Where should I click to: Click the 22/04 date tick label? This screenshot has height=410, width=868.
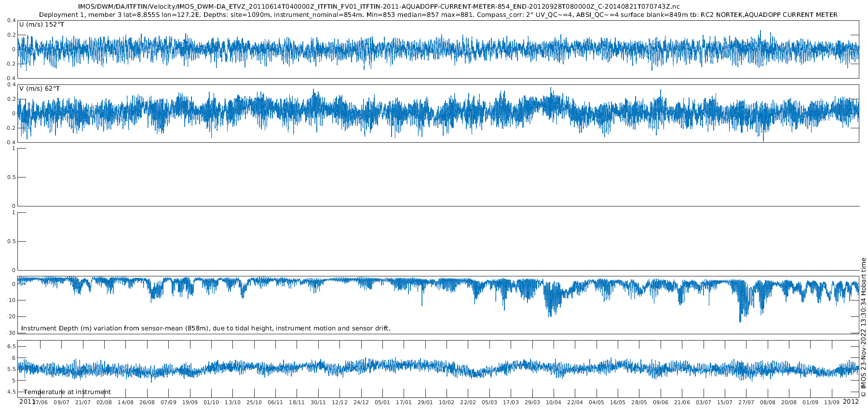(x=575, y=402)
